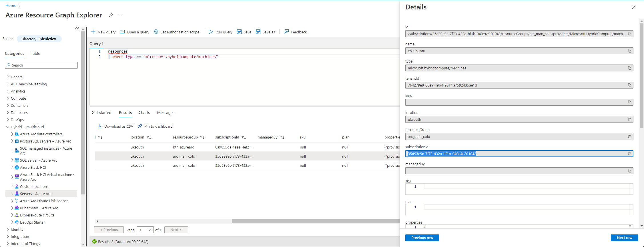This screenshot has height=247, width=644.
Task: Expand the Compute category
Action: pos(8,98)
